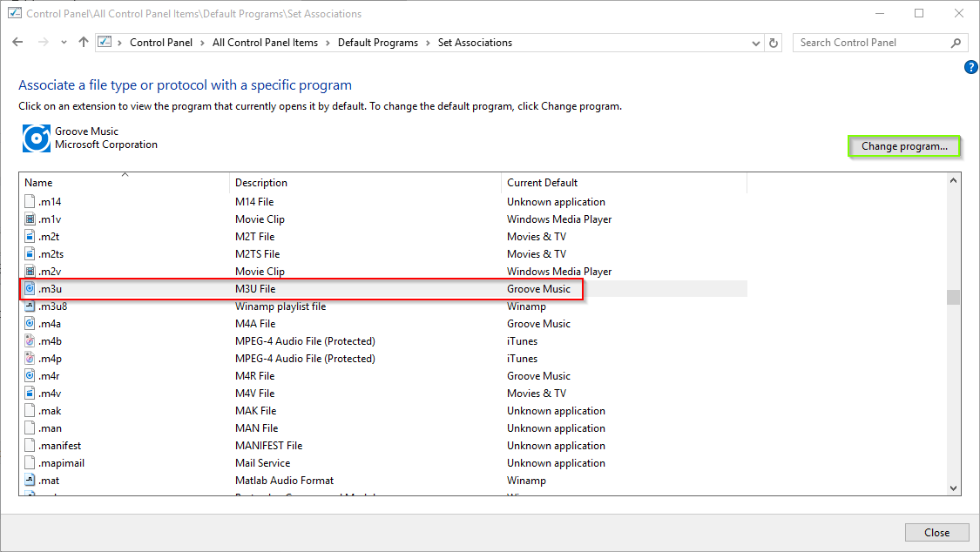
Task: Click the search magnifier icon
Action: click(956, 43)
